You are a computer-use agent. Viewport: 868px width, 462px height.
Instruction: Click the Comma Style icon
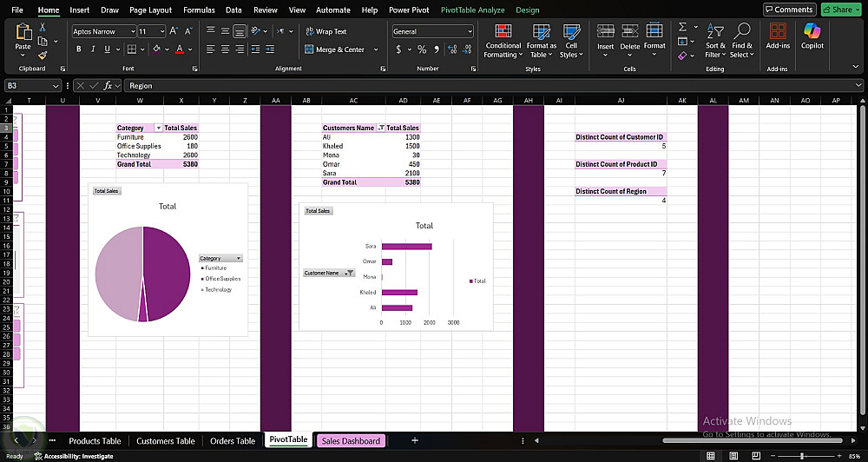coord(437,49)
